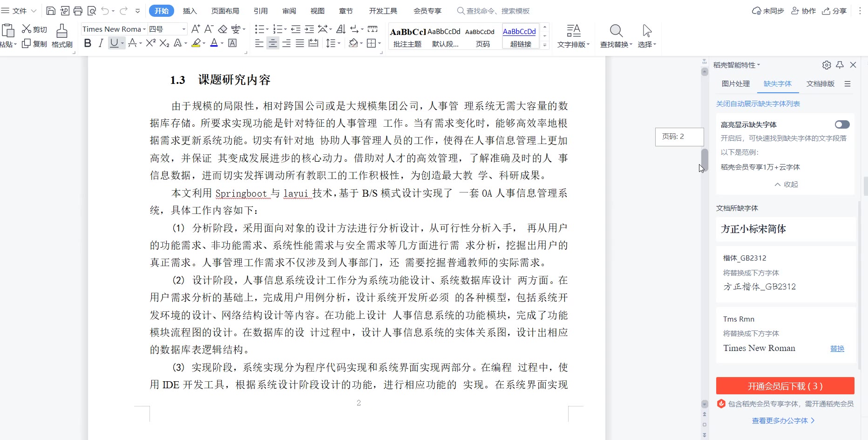The width and height of the screenshot is (868, 440).
Task: Open the font name dropdown
Action: point(144,29)
